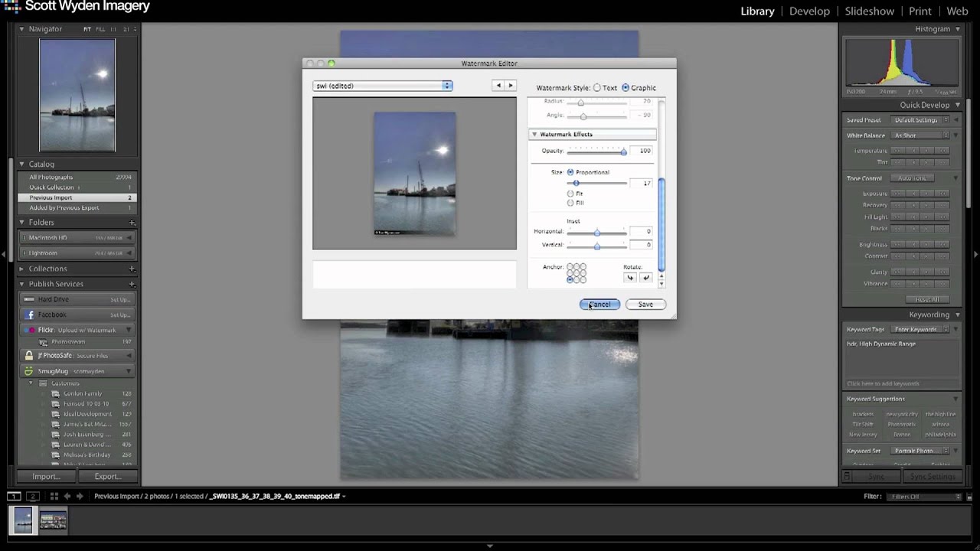Open White Balance dropdown showing As Shot

point(921,135)
